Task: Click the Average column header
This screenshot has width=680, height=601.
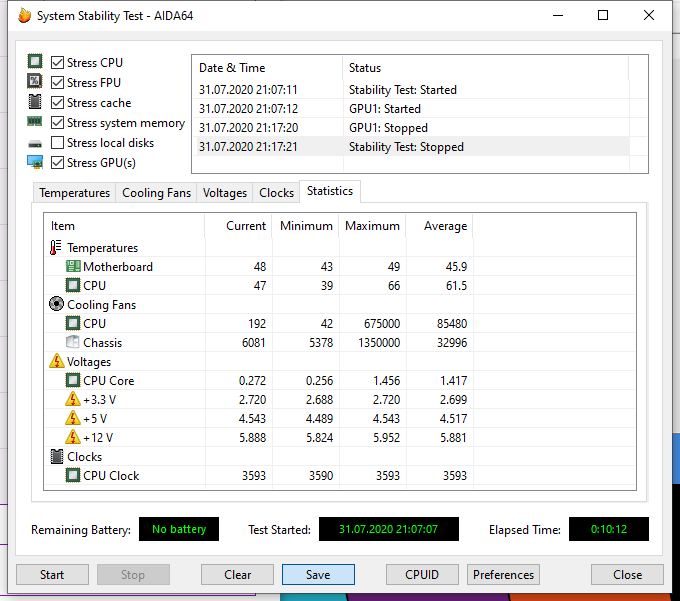Action: coord(439,226)
